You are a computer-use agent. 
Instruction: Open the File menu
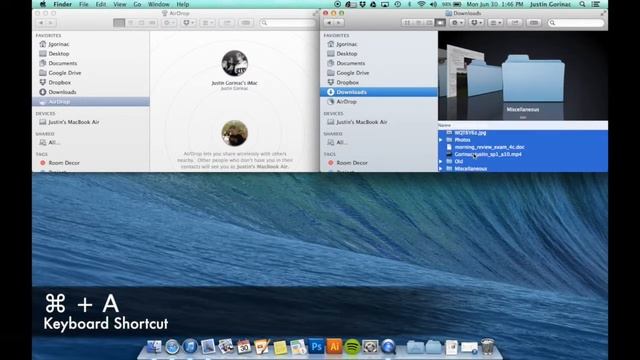(x=84, y=4)
